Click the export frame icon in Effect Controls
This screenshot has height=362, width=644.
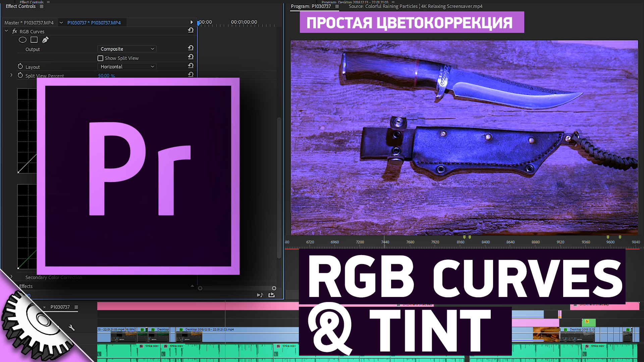coord(271,295)
